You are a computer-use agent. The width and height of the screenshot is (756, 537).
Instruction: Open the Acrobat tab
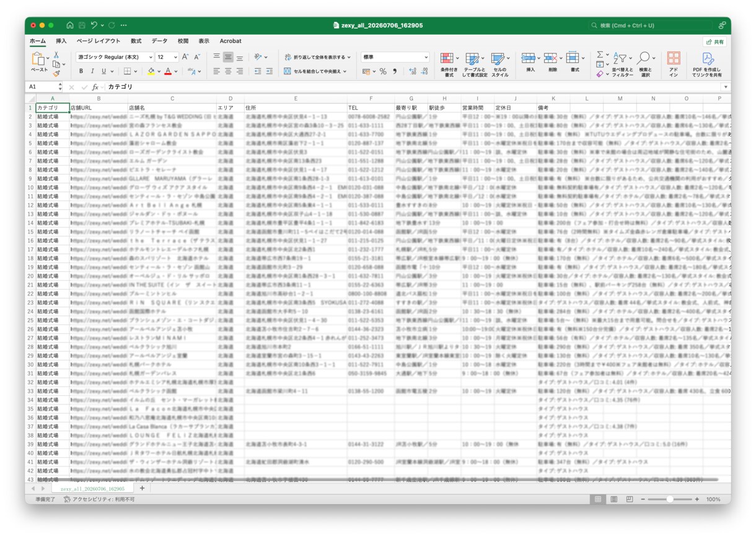point(231,41)
